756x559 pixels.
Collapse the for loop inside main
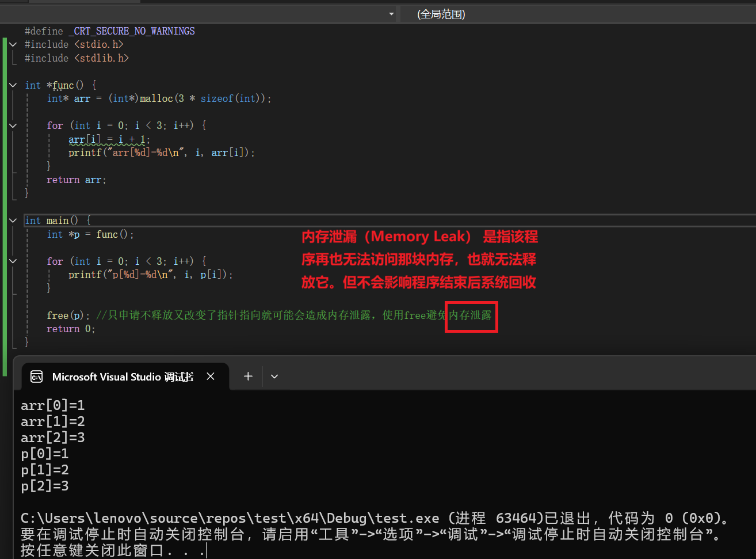coord(13,261)
